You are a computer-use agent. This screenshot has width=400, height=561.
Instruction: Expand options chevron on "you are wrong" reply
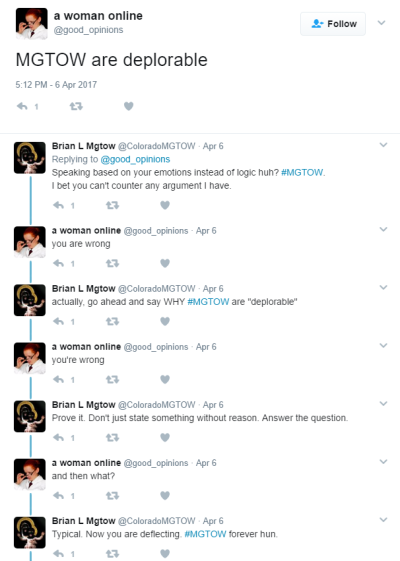[383, 229]
